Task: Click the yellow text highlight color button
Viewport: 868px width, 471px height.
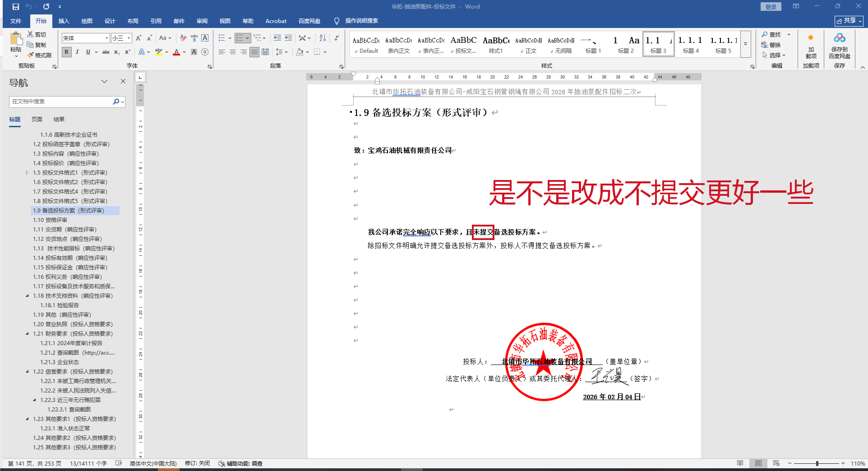Action: tap(159, 52)
